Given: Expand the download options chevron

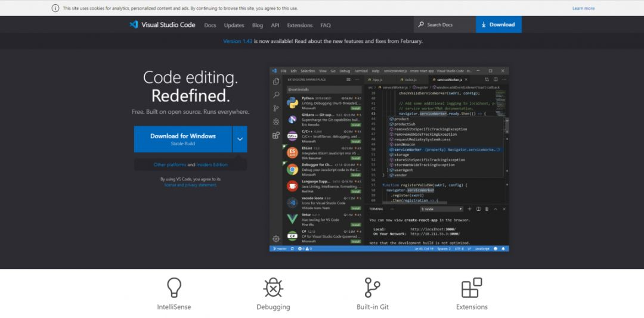Looking at the screenshot, I should click(240, 139).
